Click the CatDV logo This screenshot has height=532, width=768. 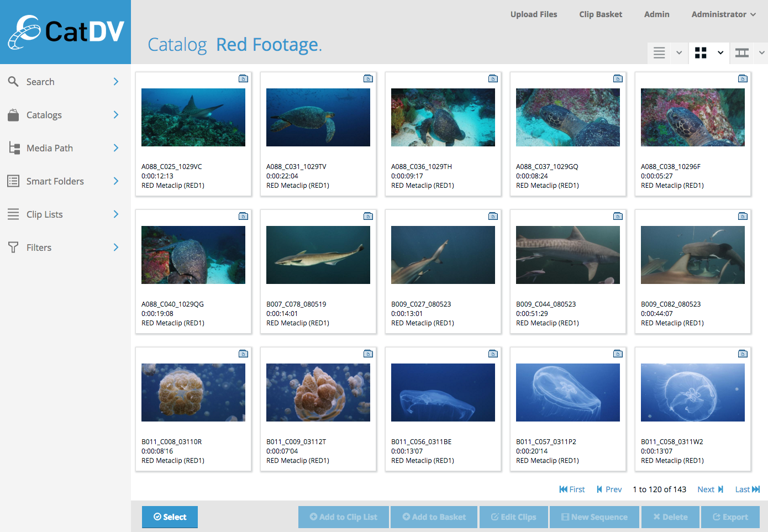click(65, 32)
